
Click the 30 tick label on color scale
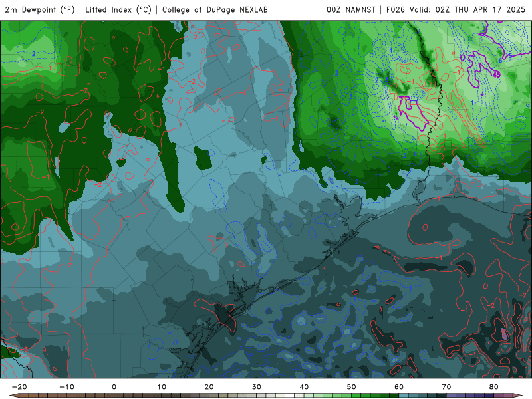coord(257,387)
